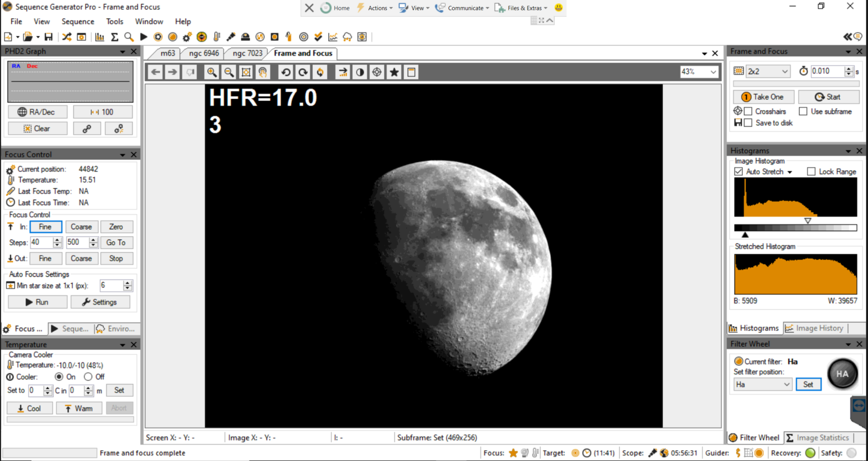Click the Warm camera button

pyautogui.click(x=79, y=408)
